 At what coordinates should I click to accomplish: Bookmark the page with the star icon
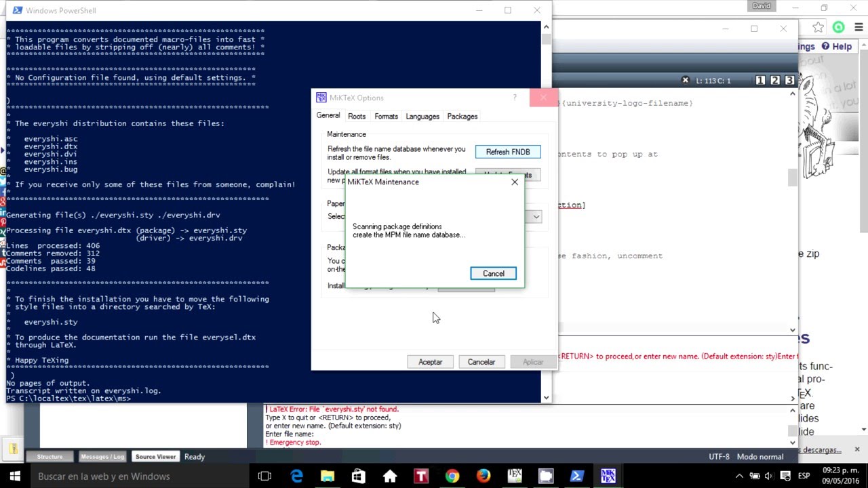coord(818,28)
